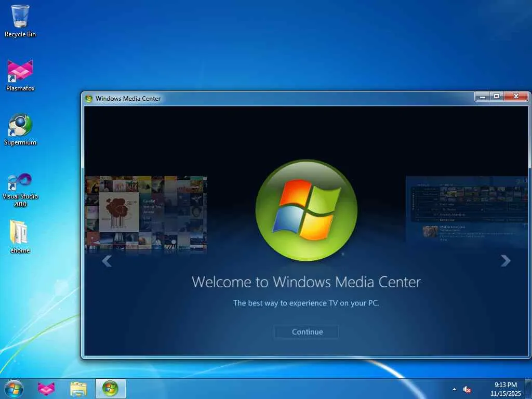This screenshot has height=399, width=532.
Task: Launch Plasmafox from the taskbar
Action: (x=46, y=389)
